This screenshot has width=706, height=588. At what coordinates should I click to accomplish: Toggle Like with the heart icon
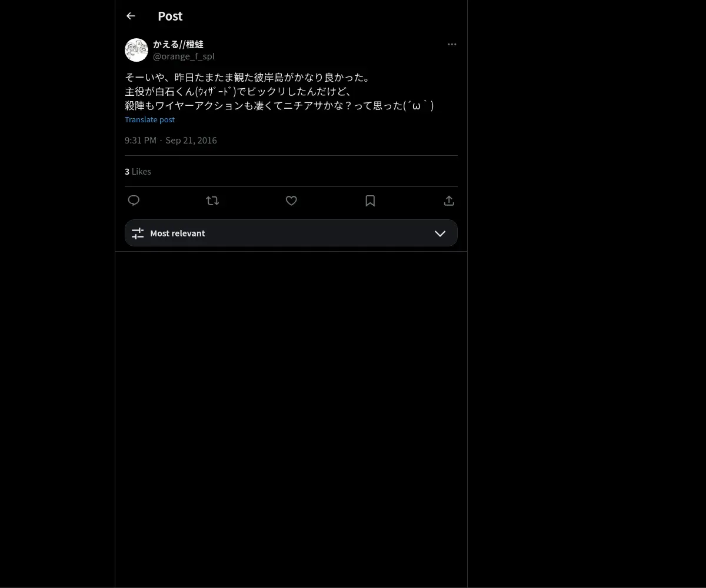pos(291,201)
